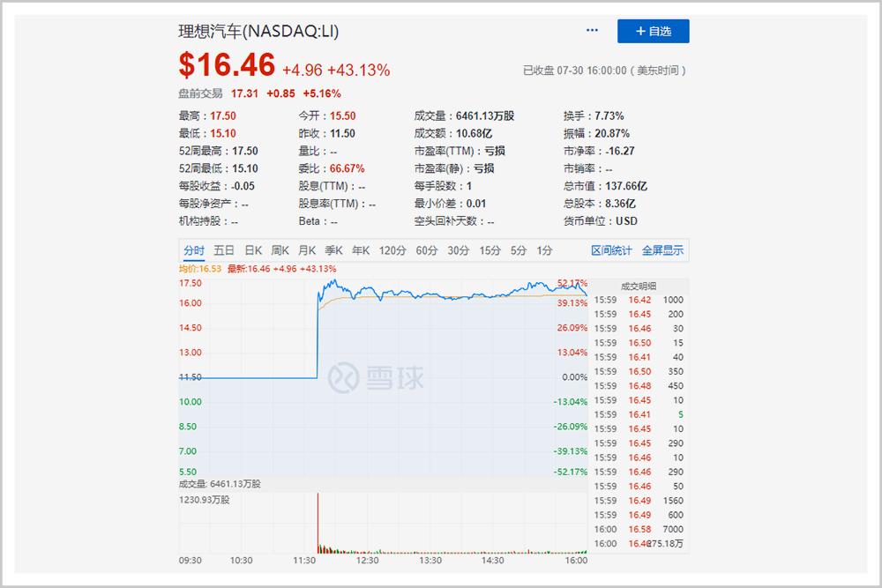Viewport: 882px width, 588px height.
Task: Click the 成交量: 6461.13万股 label under chart
Action: point(220,483)
